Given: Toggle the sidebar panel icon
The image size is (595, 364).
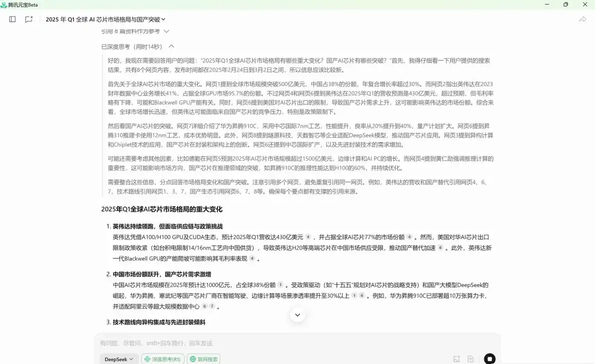Looking at the screenshot, I should (x=13, y=19).
